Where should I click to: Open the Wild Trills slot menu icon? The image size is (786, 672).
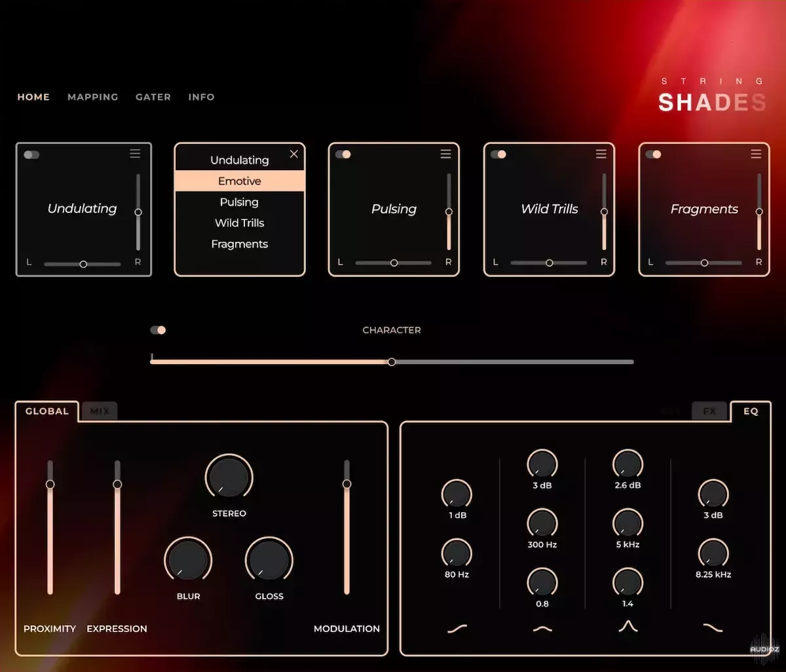point(601,154)
